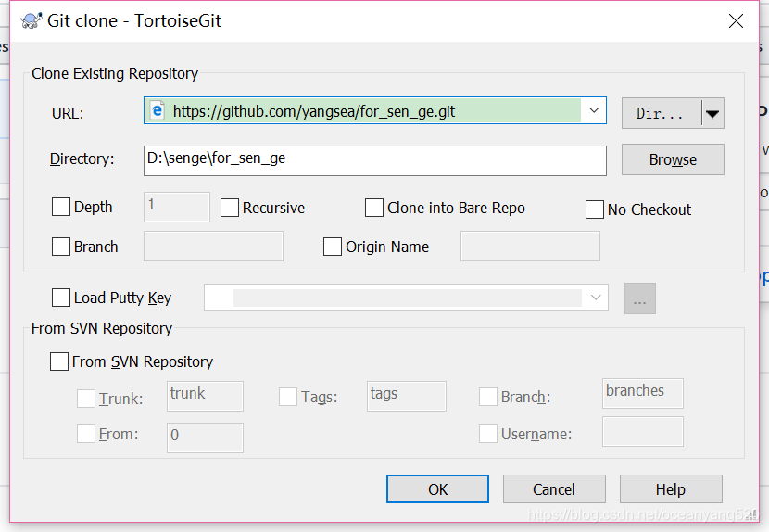Tick the Load Putty Key checkbox

tap(61, 298)
